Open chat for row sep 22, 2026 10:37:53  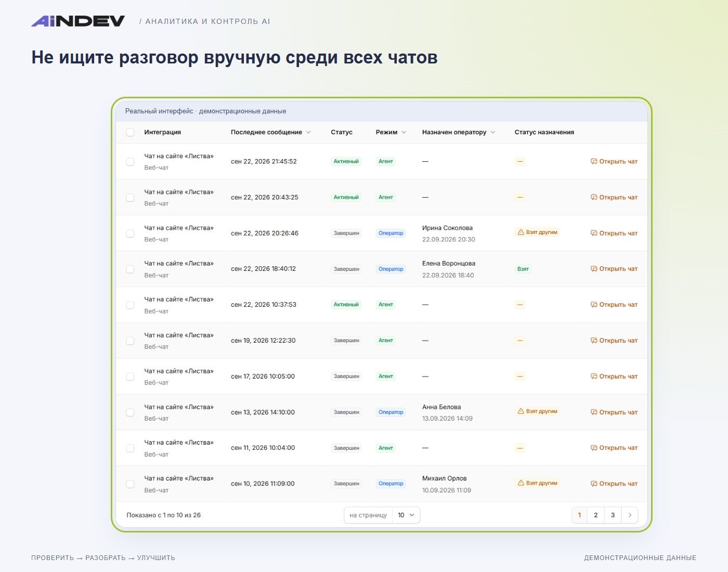click(x=614, y=305)
